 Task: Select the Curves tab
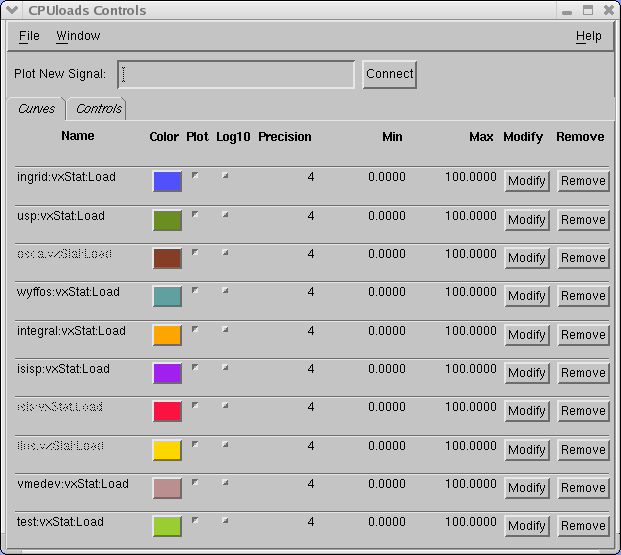click(36, 109)
